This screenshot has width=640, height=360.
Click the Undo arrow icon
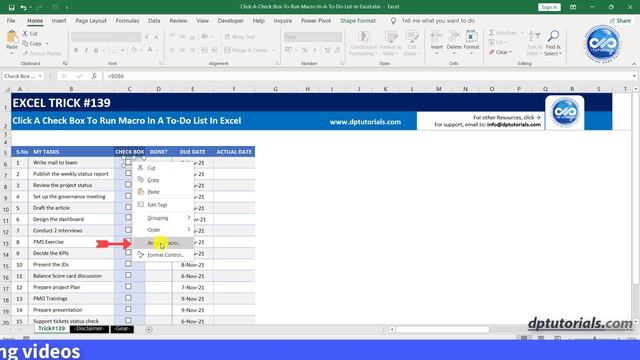point(23,7)
